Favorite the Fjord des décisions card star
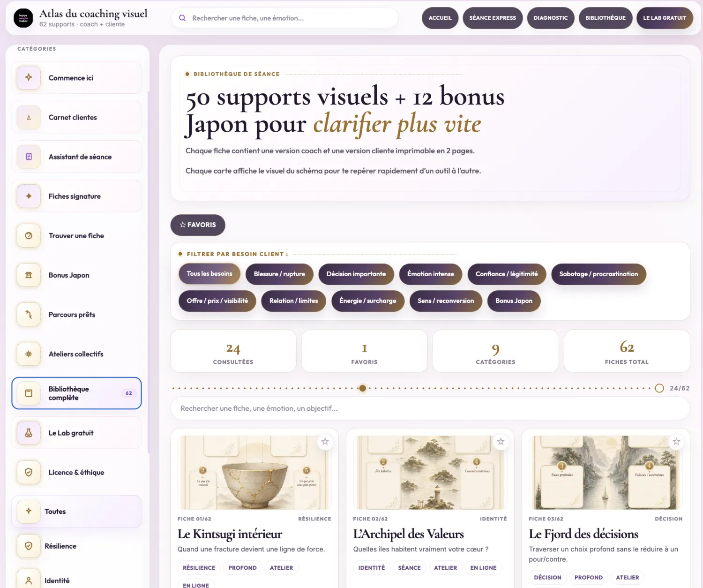The width and height of the screenshot is (703, 588). coord(676,442)
